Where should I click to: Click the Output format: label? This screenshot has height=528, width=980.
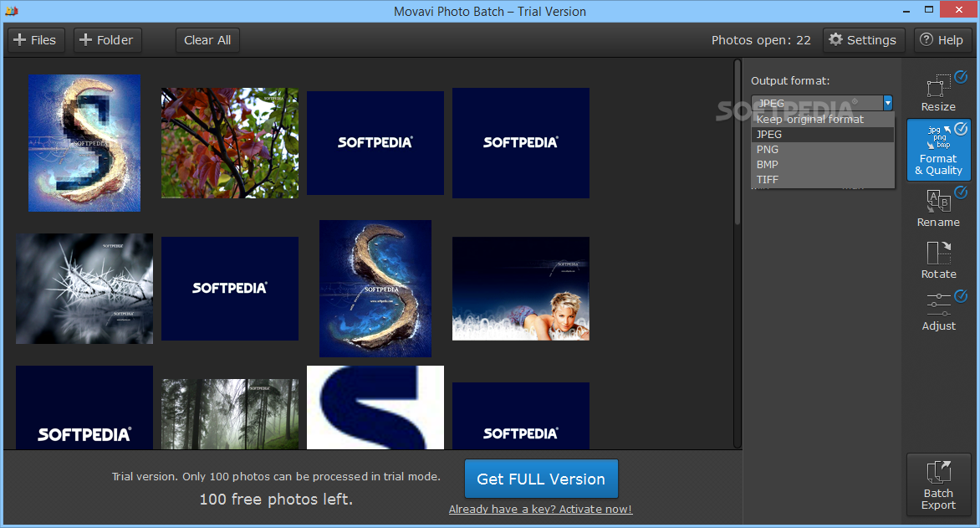coord(790,80)
